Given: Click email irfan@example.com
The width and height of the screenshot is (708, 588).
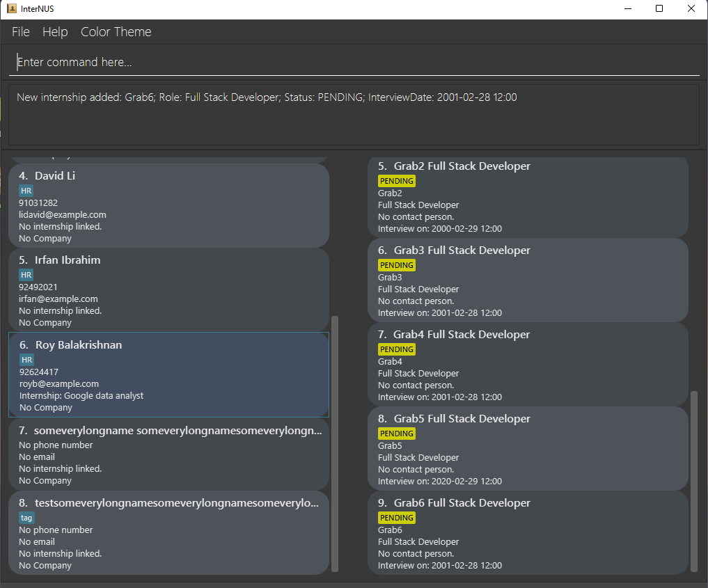Looking at the screenshot, I should pyautogui.click(x=58, y=299).
